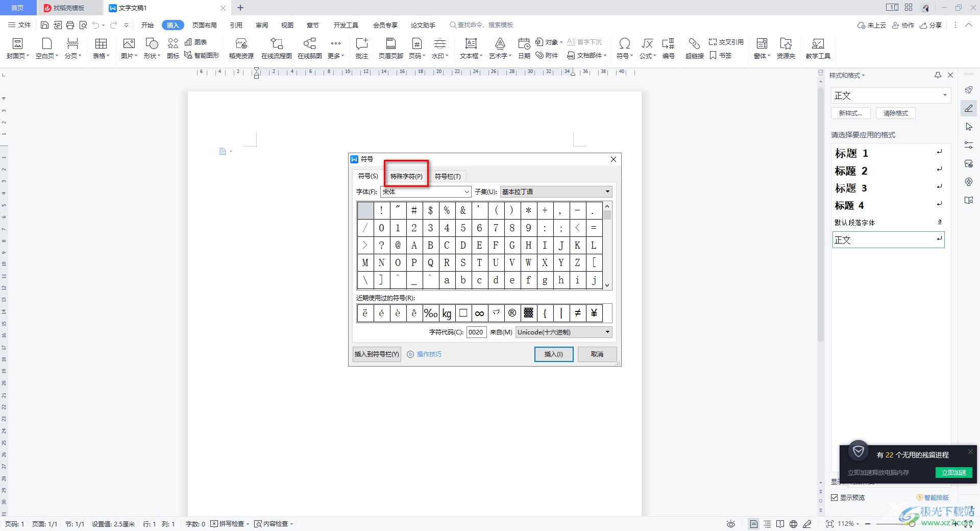This screenshot has height=531, width=980.
Task: Switch to page view layout icon
Action: click(x=753, y=524)
